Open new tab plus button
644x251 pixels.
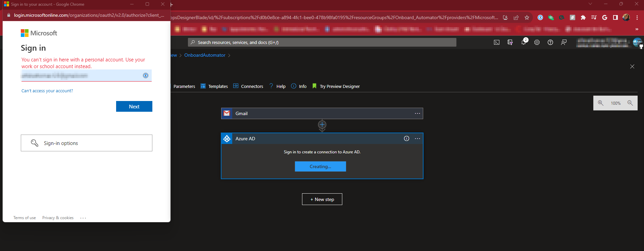tap(171, 5)
